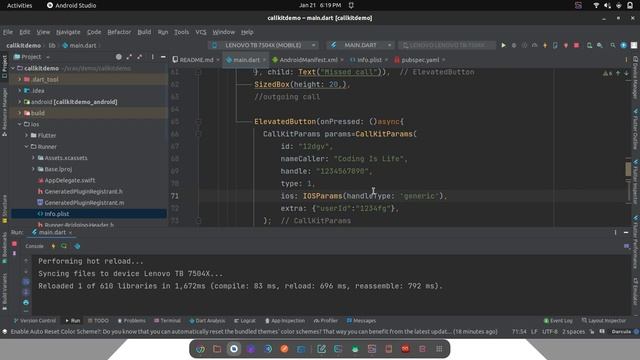Open the Logcat tool window
The image size is (640, 360).
coord(245,321)
